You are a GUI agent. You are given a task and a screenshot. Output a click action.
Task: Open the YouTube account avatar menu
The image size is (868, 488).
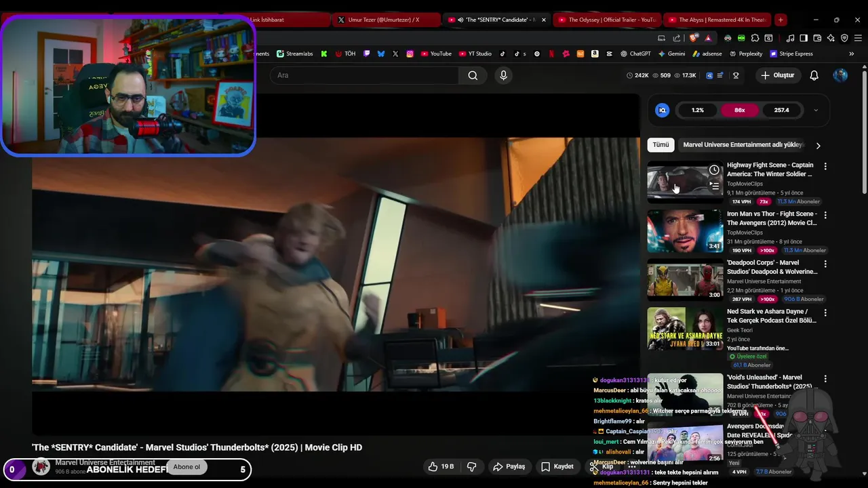pos(840,75)
